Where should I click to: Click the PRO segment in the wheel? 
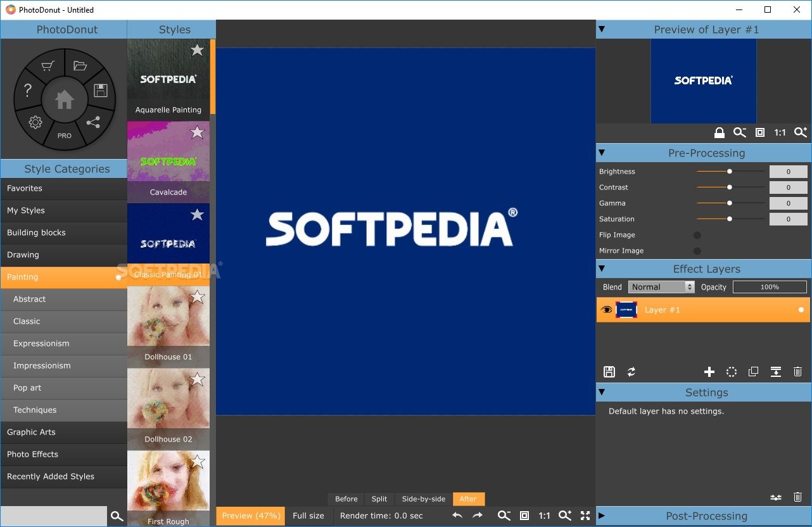(65, 136)
